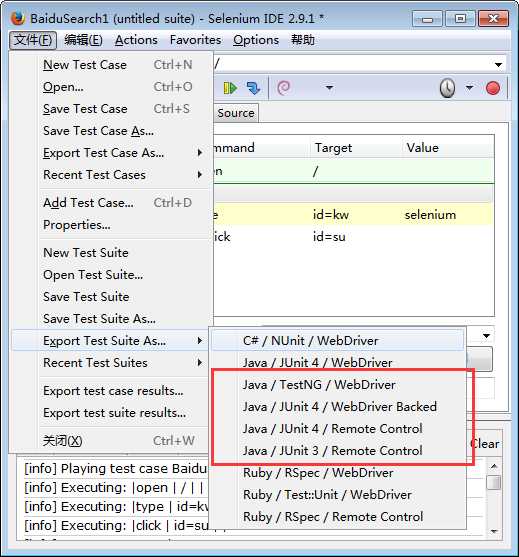Click log scrollbar down arrow

[x=494, y=531]
